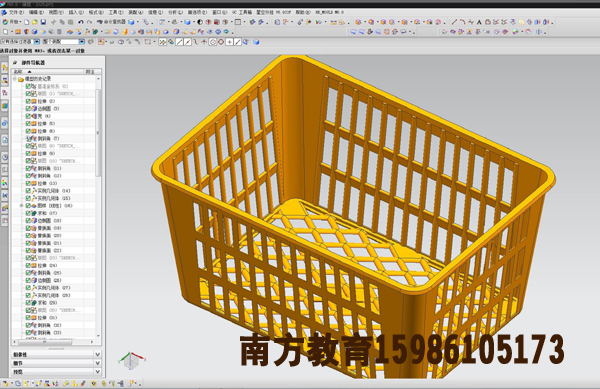600x389 pixels.
Task: Open the 文件 (File) menu
Action: 16,13
